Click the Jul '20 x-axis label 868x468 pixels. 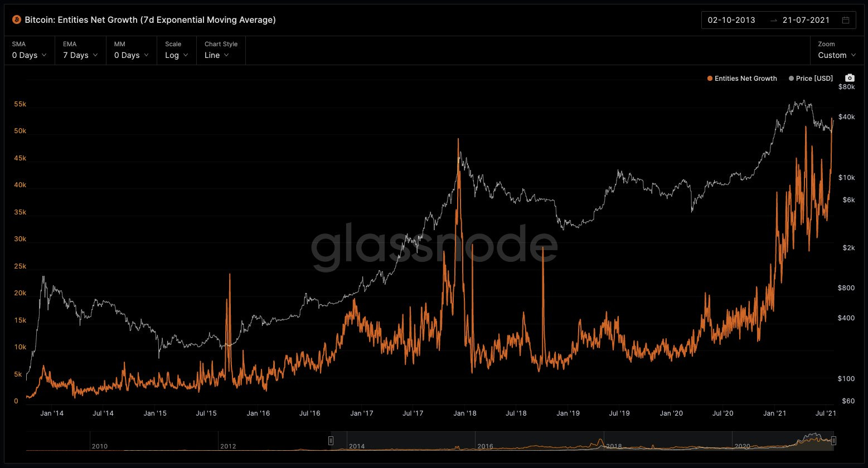[x=723, y=413]
